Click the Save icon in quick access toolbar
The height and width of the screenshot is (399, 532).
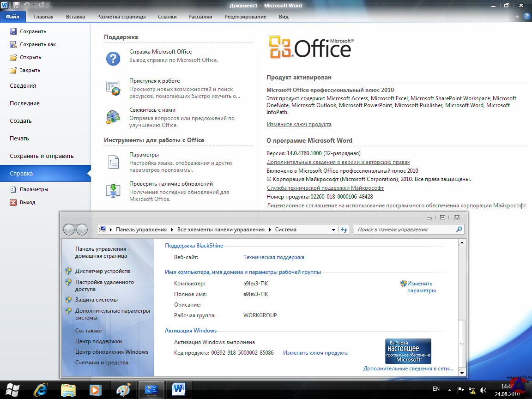(x=17, y=6)
